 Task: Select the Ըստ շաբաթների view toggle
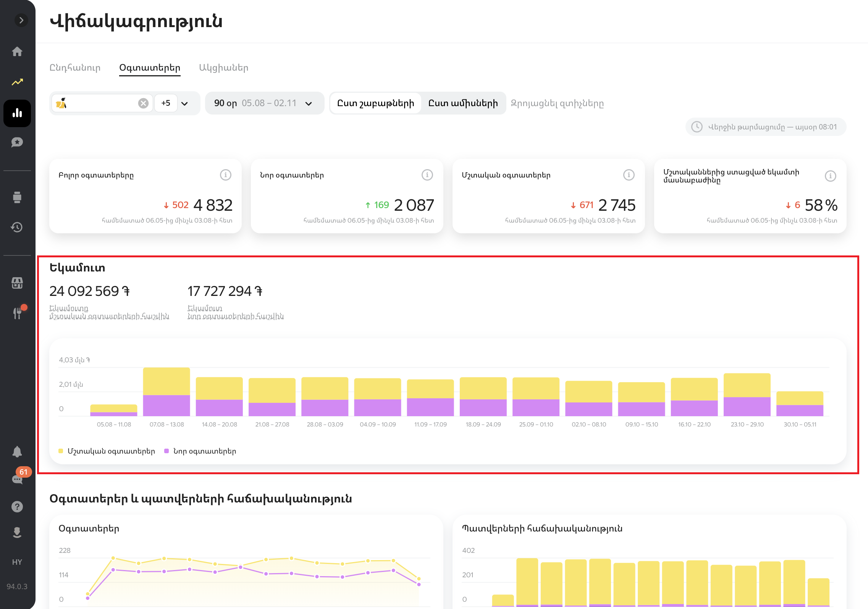coord(375,103)
